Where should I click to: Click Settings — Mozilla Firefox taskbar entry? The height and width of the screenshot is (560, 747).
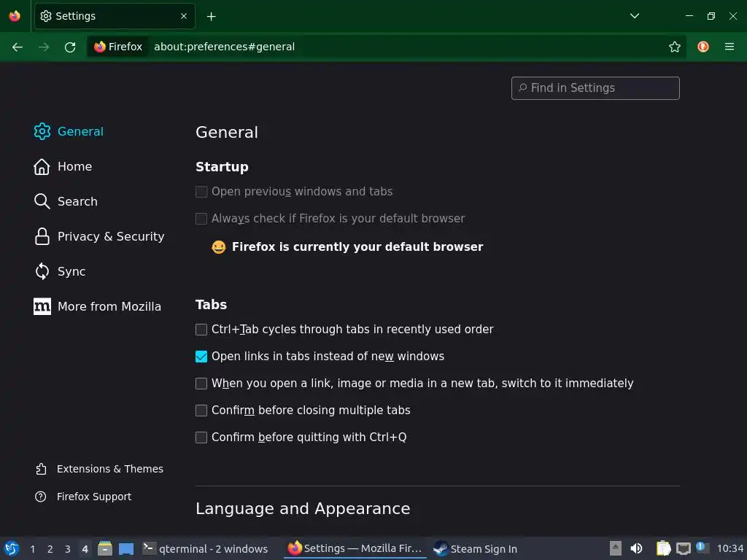[355, 548]
